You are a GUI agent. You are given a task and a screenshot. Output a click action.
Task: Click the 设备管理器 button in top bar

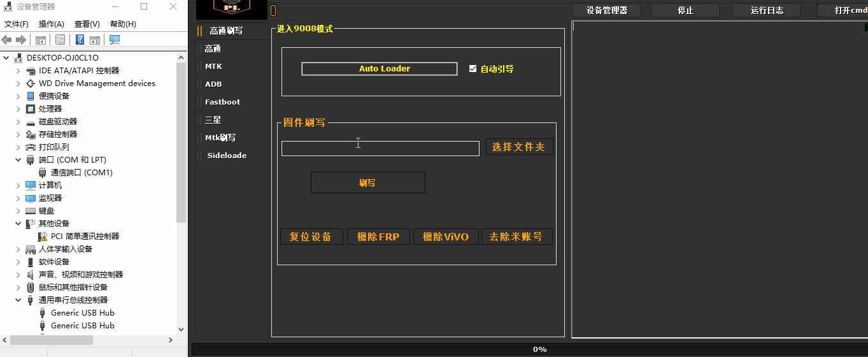pos(606,11)
